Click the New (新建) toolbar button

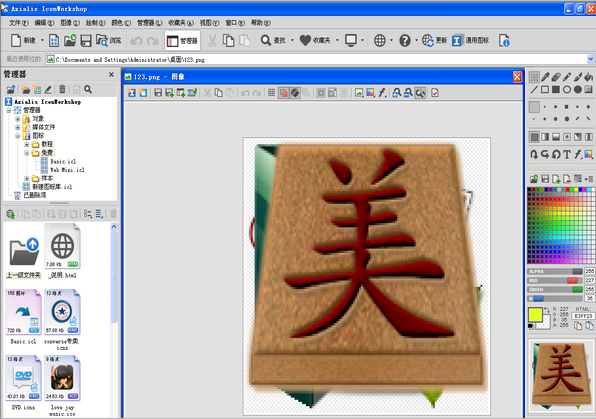click(x=23, y=40)
